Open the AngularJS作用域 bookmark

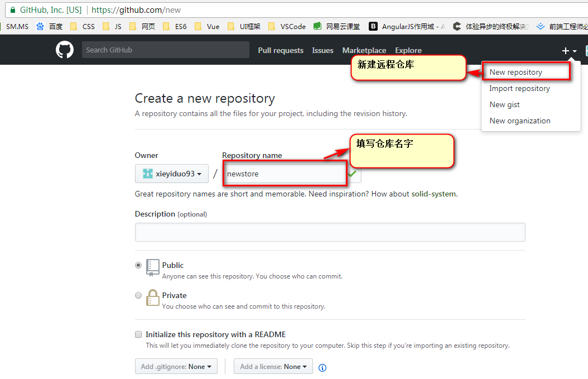pyautogui.click(x=407, y=26)
